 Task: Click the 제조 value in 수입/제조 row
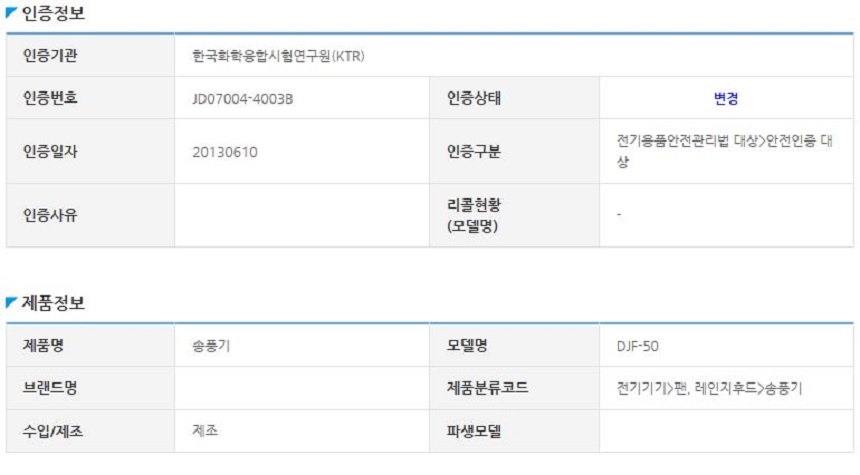(x=205, y=431)
